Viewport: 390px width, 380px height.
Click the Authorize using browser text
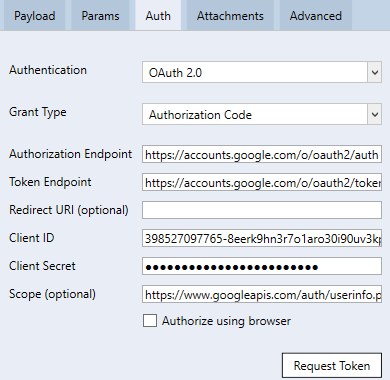pos(226,321)
